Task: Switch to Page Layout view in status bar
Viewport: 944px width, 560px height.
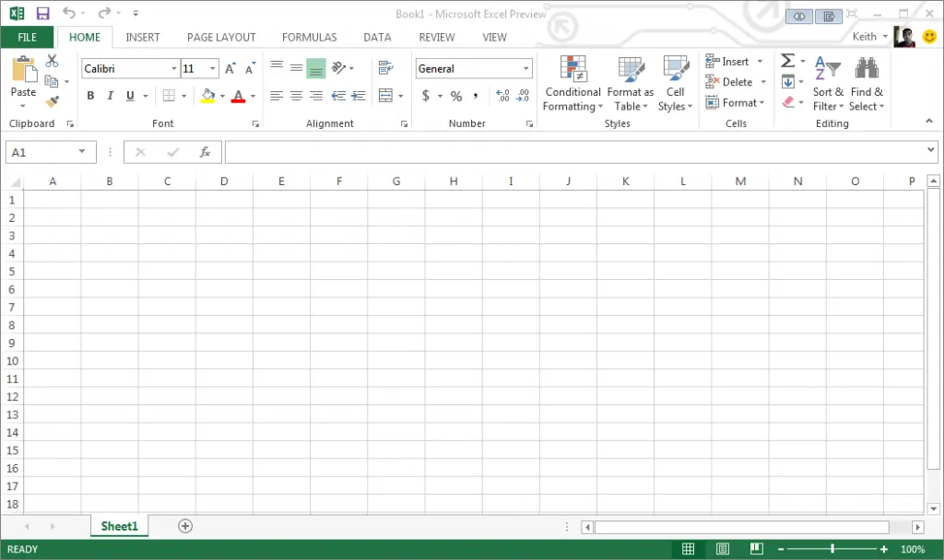Action: pos(723,549)
